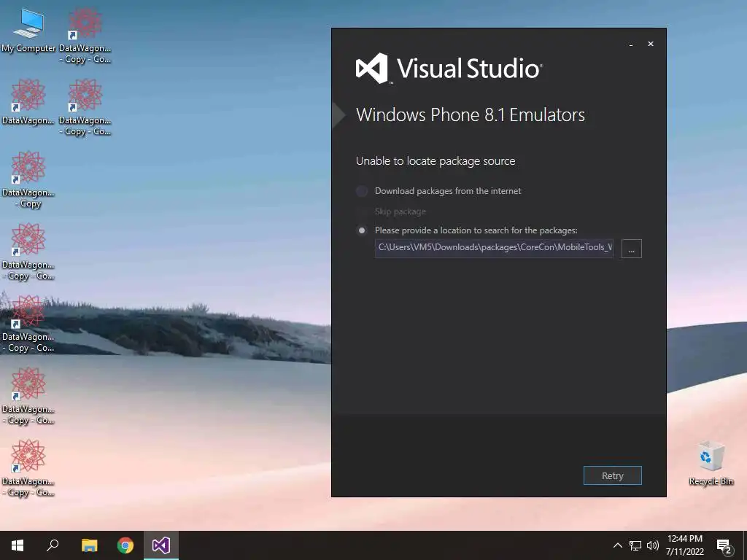Select 'Download packages from the internet' radio button
This screenshot has width=747, height=560.
point(362,191)
